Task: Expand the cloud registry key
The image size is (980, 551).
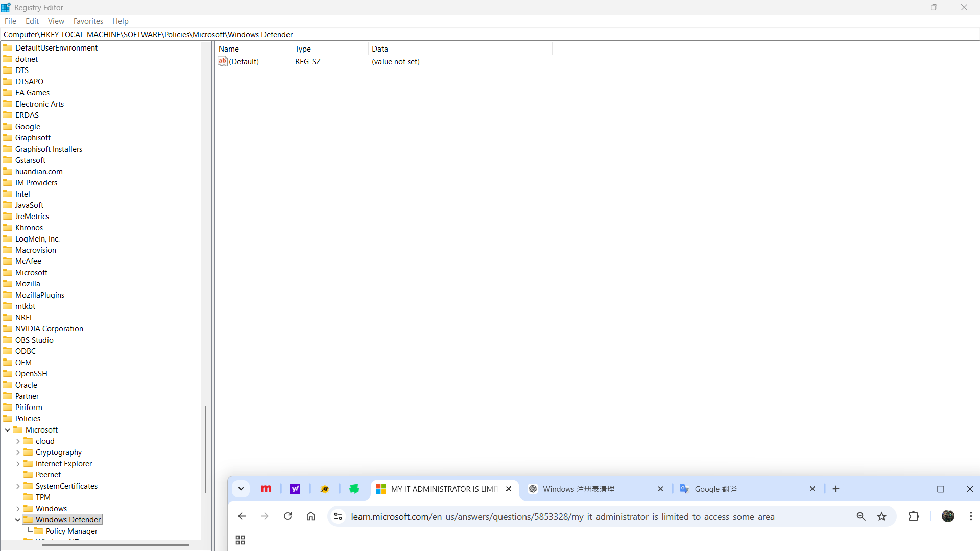Action: point(18,441)
